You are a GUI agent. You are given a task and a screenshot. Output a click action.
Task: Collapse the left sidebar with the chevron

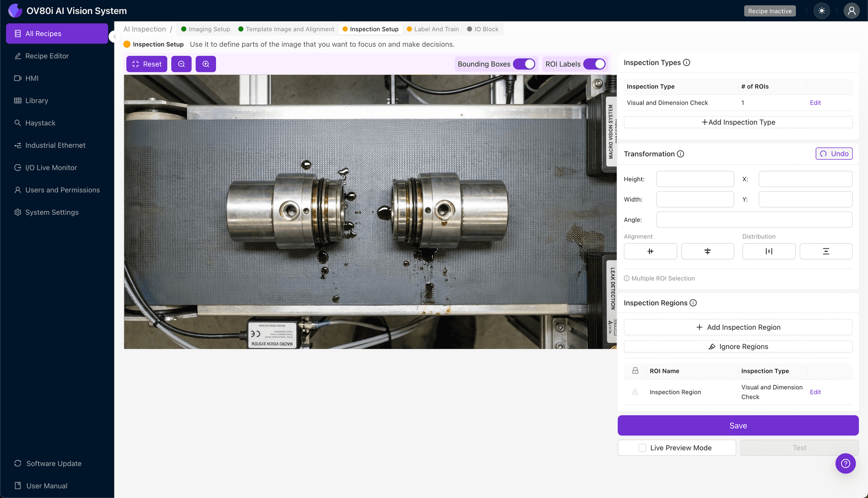114,36
